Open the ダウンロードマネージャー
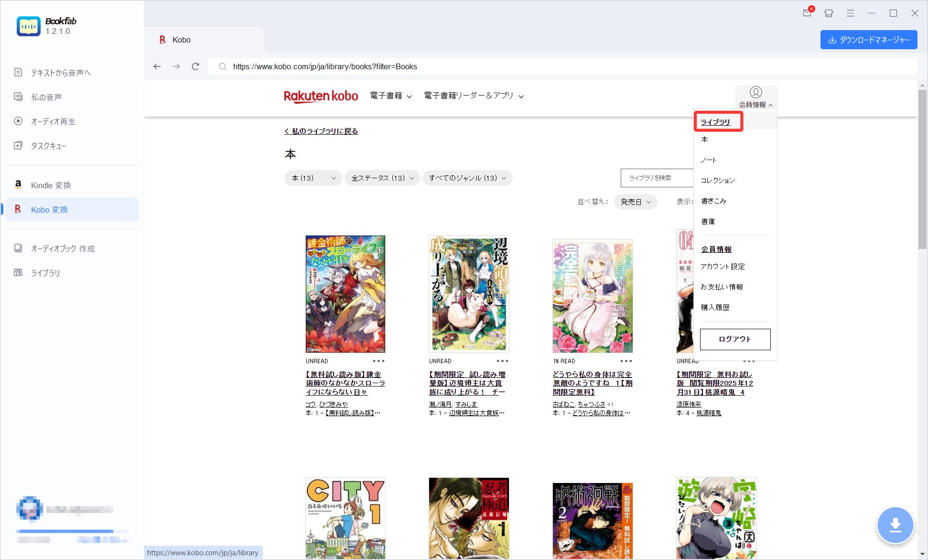This screenshot has width=928, height=560. [869, 40]
